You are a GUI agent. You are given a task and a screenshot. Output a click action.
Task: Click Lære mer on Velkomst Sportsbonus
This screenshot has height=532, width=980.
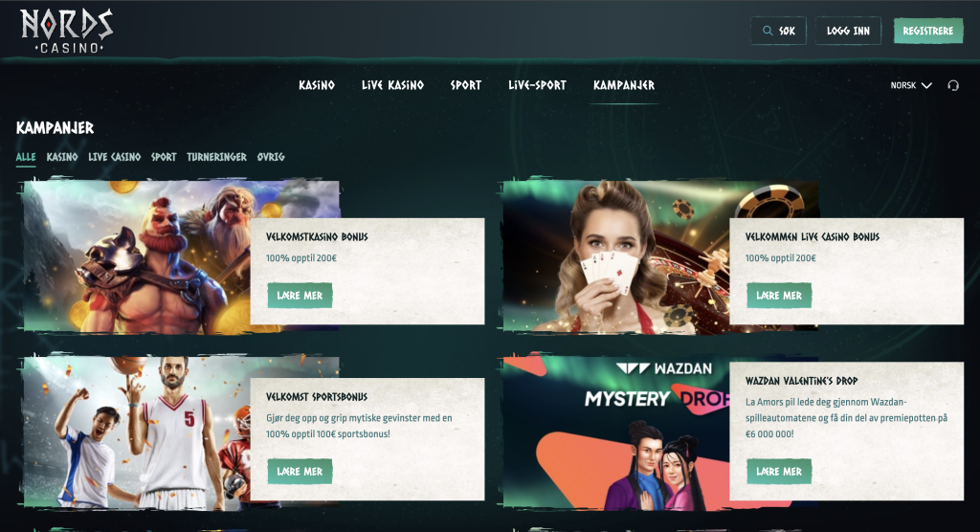tap(300, 472)
